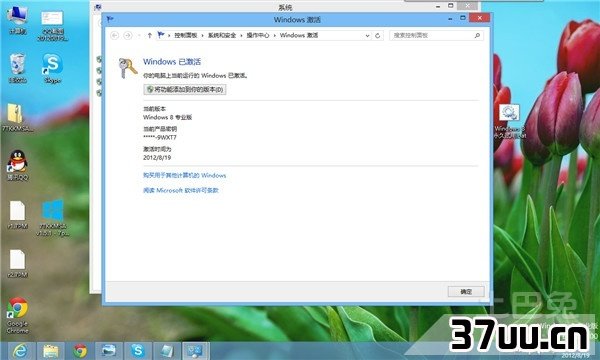
Task: Click the search control panel field
Action: pyautogui.click(x=436, y=36)
